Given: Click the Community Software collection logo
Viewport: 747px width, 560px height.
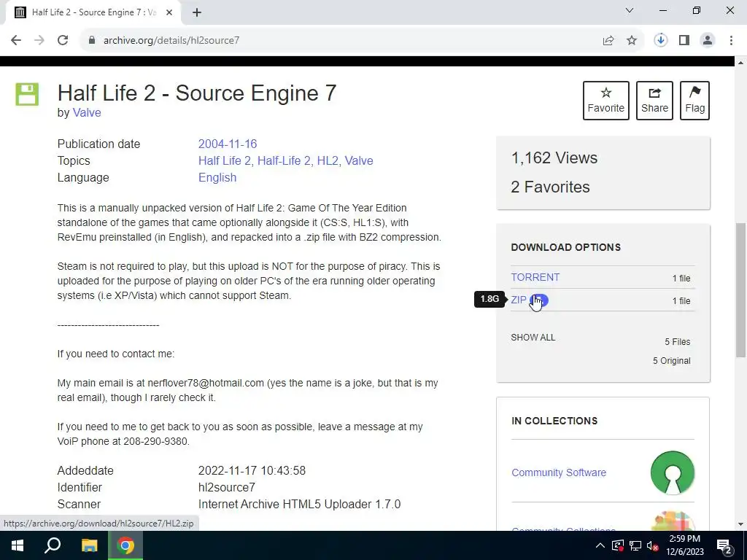Looking at the screenshot, I should coord(672,472).
